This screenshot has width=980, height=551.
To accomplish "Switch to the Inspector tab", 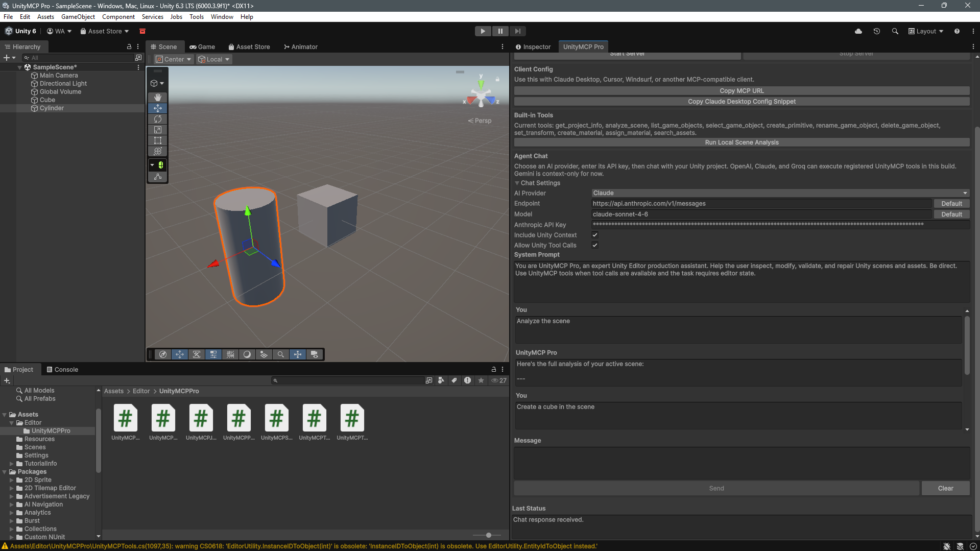I will pyautogui.click(x=533, y=46).
